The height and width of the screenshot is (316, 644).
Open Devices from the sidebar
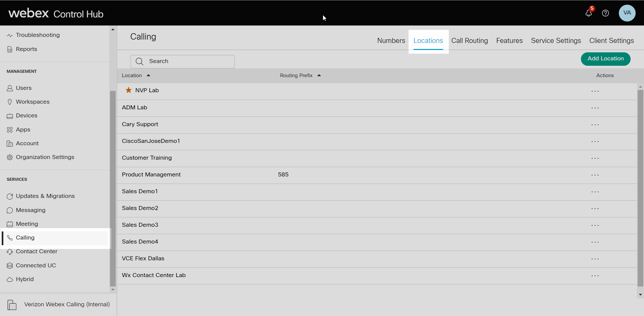pos(26,115)
